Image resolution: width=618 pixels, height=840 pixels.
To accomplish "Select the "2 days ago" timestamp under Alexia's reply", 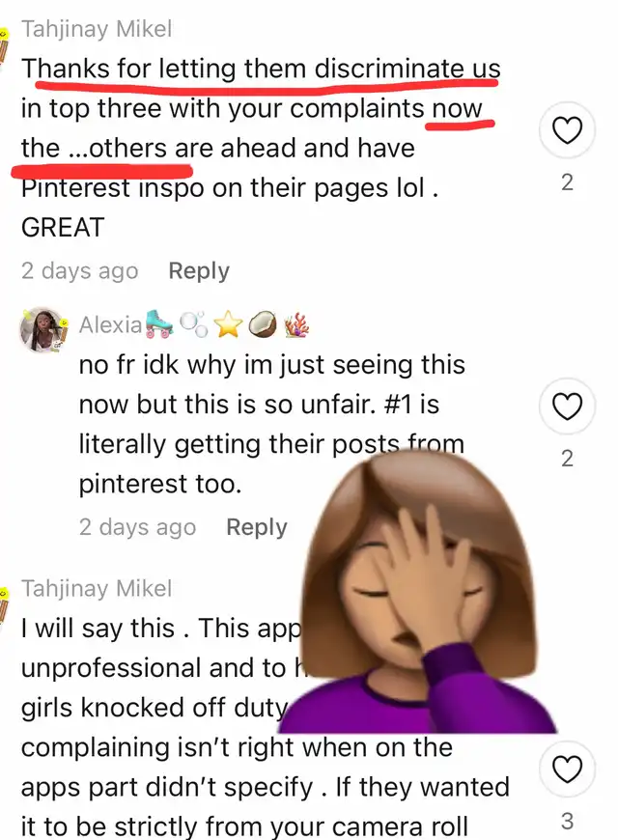I will pos(137,527).
